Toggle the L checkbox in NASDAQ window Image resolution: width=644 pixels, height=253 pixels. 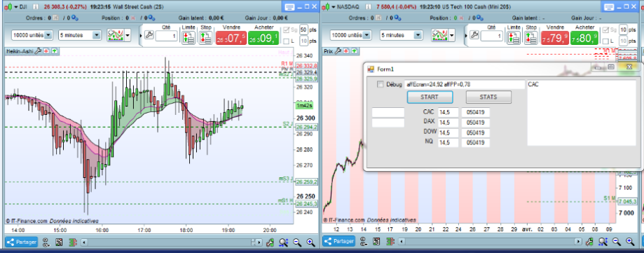(605, 41)
